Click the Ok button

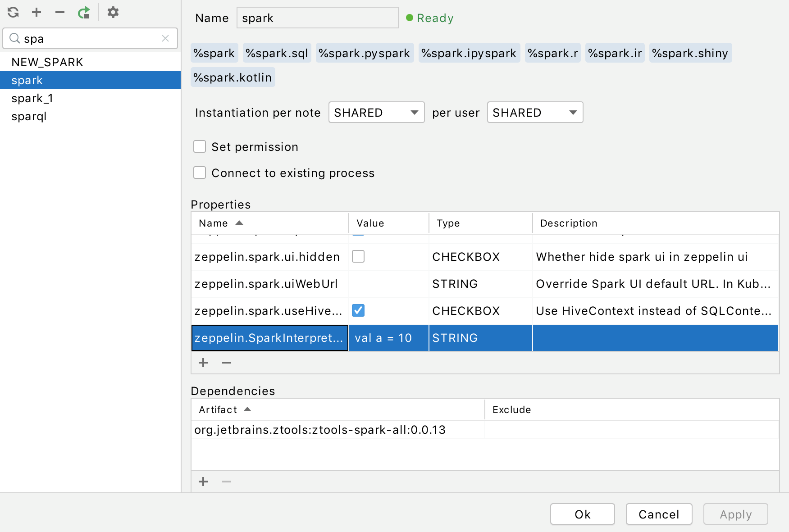pyautogui.click(x=582, y=514)
